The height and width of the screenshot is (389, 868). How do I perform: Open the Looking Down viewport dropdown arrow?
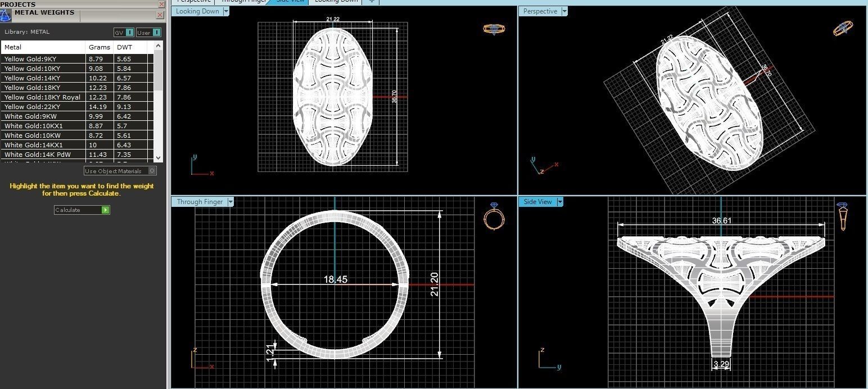(226, 11)
